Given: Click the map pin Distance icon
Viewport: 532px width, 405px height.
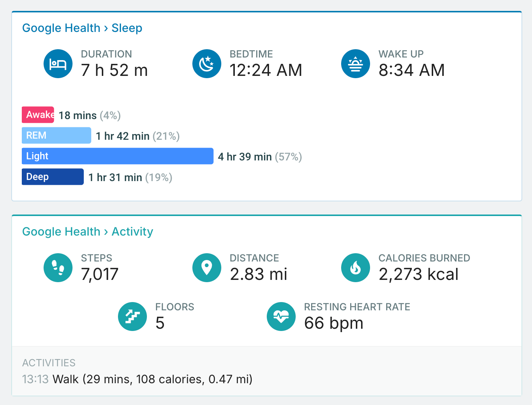Looking at the screenshot, I should pos(207,267).
